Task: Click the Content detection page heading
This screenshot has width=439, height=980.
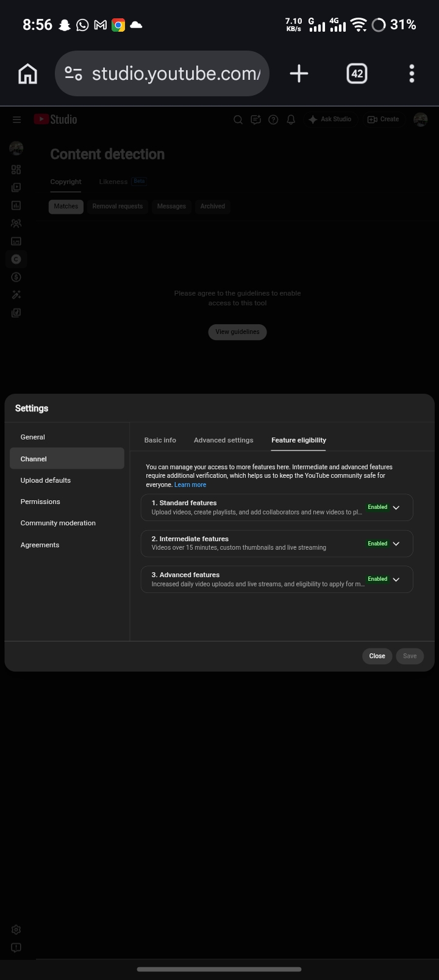Action: [107, 154]
